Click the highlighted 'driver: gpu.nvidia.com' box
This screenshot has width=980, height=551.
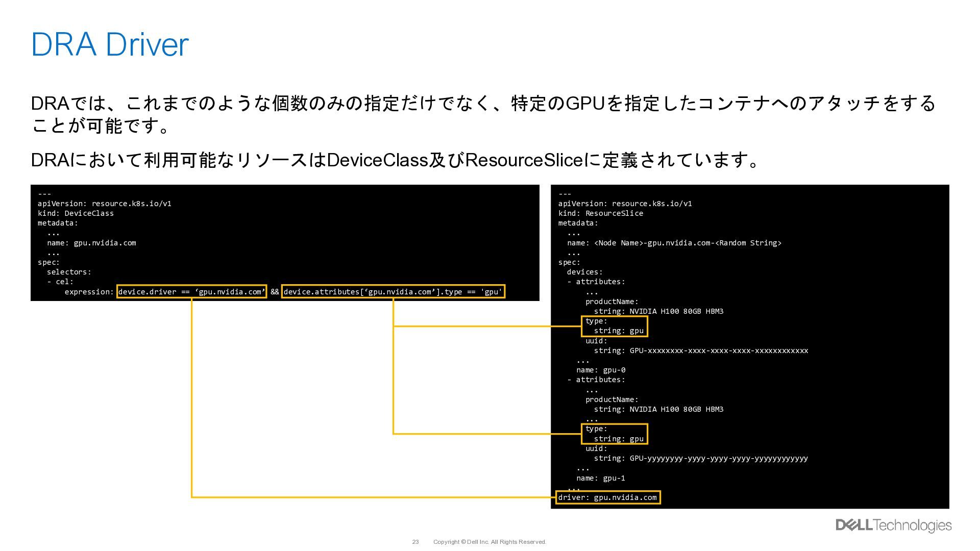point(607,497)
